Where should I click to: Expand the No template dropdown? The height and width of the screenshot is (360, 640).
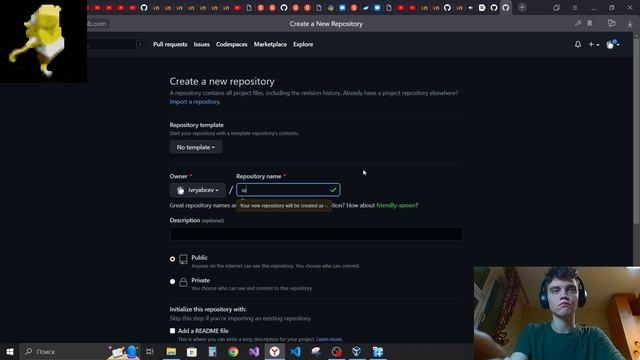tap(196, 147)
